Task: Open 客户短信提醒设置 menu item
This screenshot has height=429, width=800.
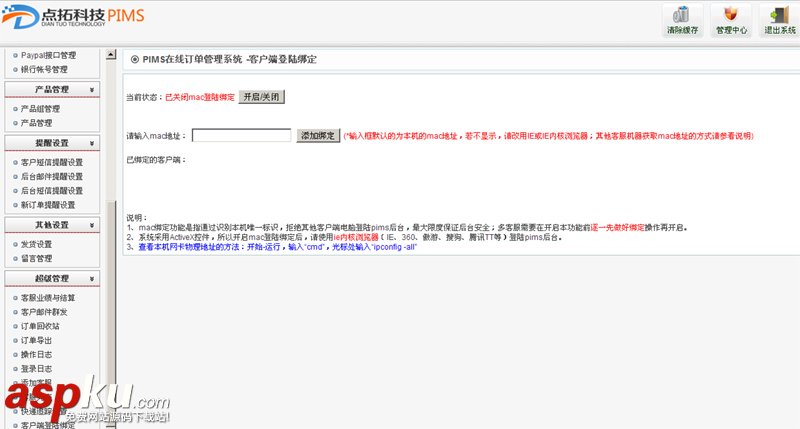Action: tap(52, 162)
